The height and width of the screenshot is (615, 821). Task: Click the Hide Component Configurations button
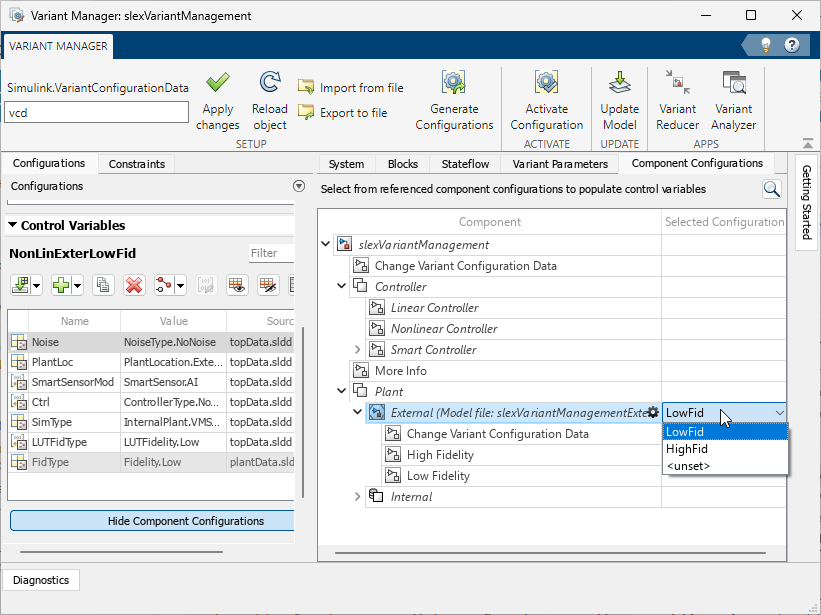(154, 521)
